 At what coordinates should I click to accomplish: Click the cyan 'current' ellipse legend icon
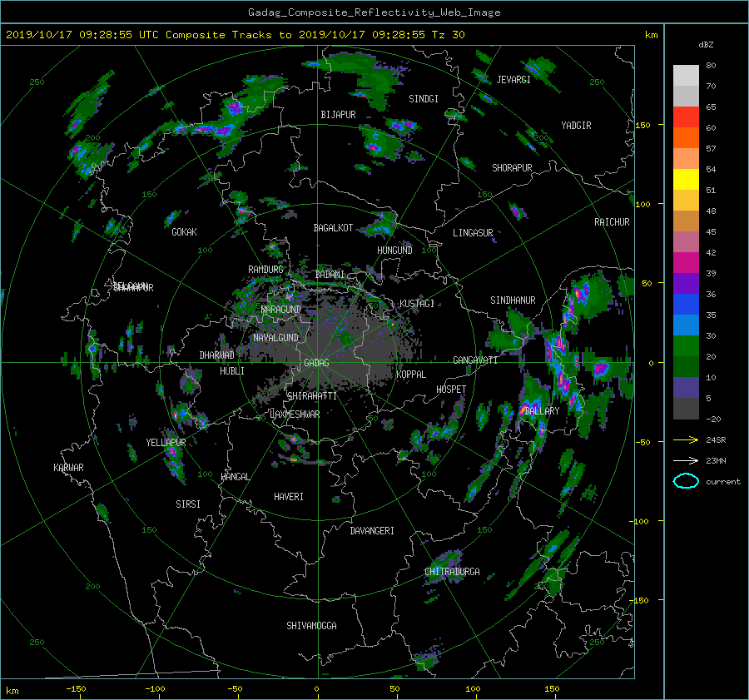click(686, 481)
